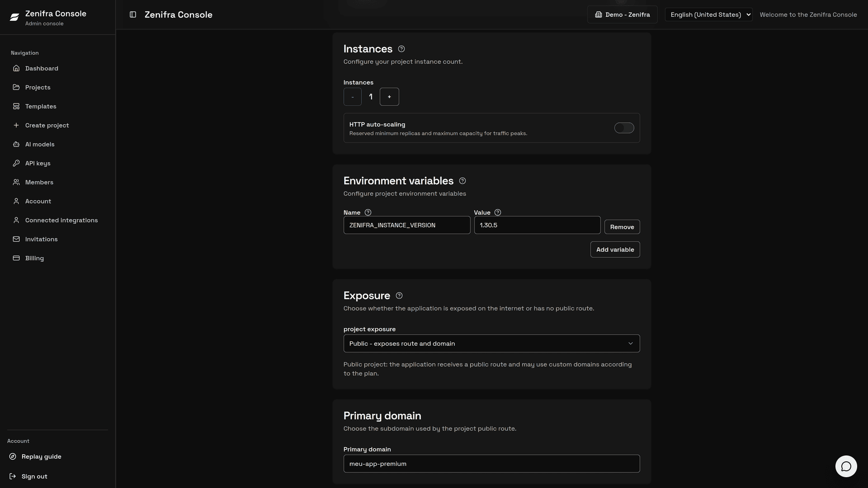Click the AI models robot icon
The image size is (868, 488).
point(16,144)
